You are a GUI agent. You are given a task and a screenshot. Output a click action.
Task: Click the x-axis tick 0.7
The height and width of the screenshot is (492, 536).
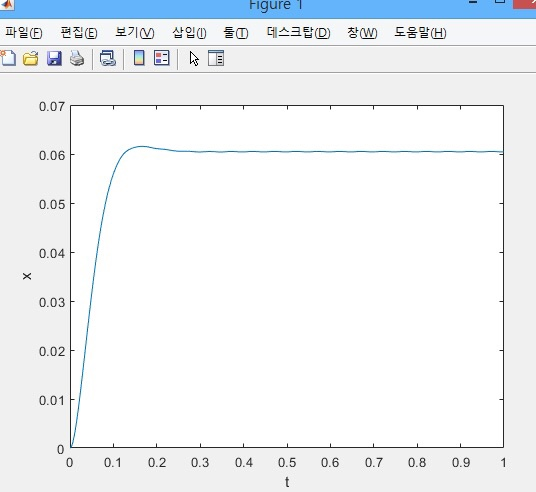(374, 463)
